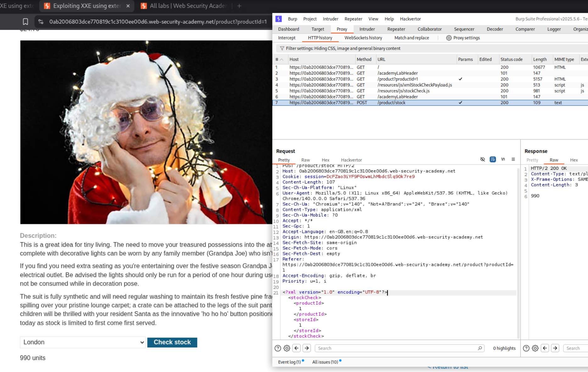Open the Intruder menu in menu bar

[330, 19]
